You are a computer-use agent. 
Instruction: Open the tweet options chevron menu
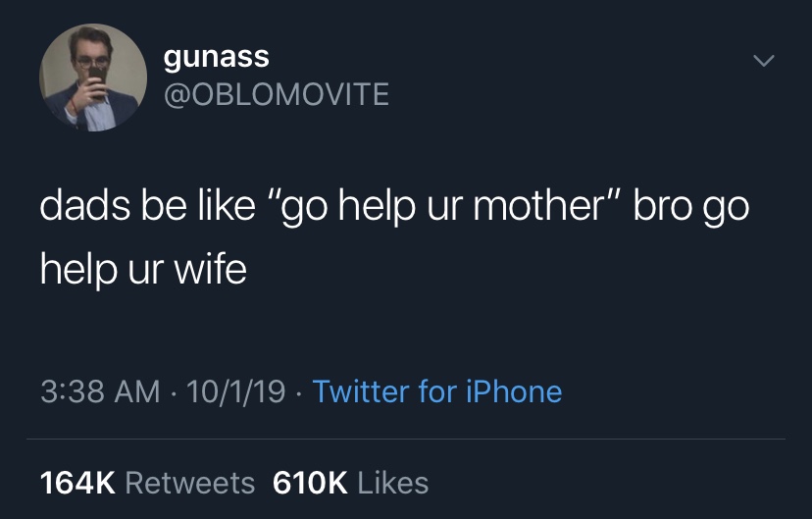[762, 62]
